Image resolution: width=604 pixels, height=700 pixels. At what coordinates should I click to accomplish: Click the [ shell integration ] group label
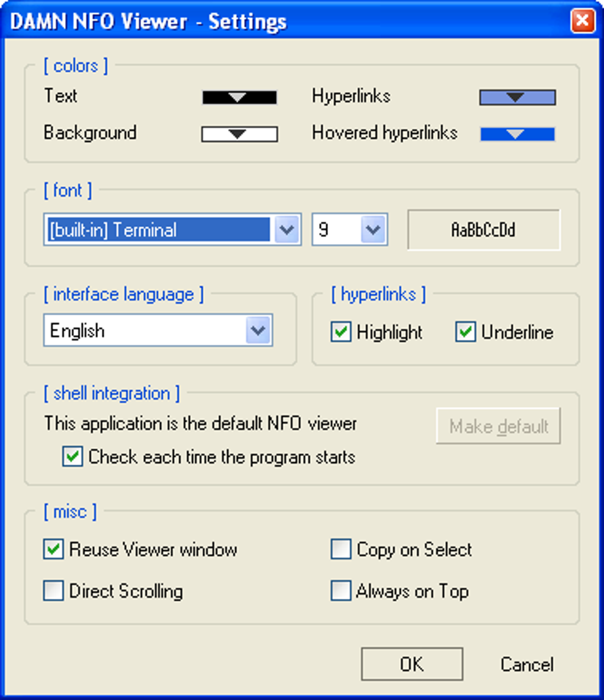click(x=111, y=394)
